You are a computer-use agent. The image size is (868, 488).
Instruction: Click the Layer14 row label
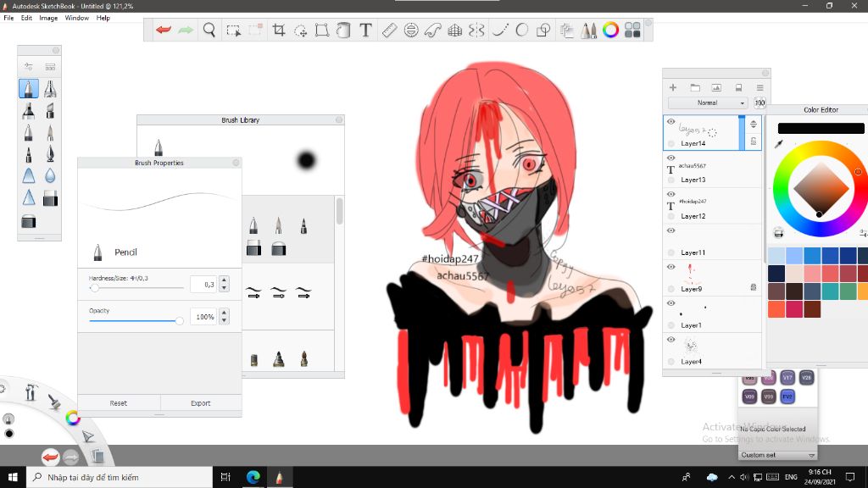tap(693, 143)
